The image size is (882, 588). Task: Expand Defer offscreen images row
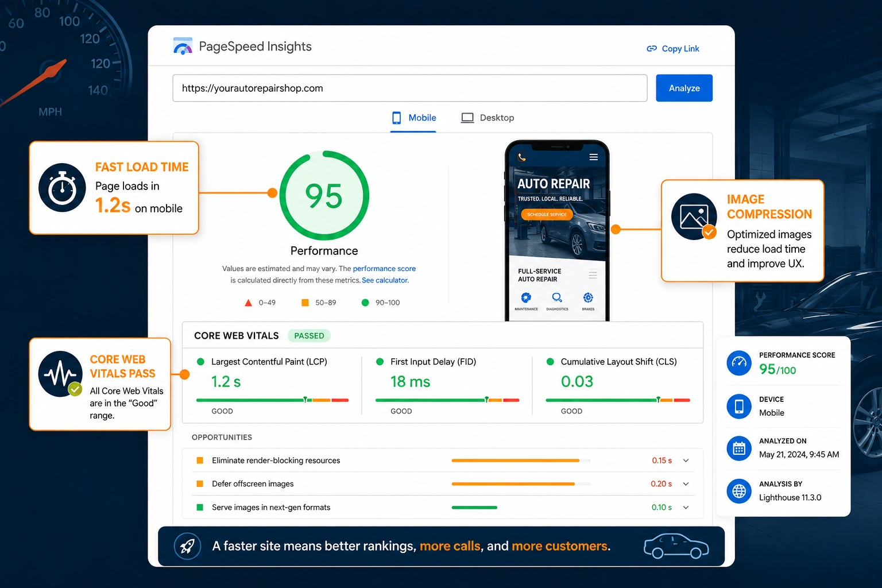tap(686, 484)
